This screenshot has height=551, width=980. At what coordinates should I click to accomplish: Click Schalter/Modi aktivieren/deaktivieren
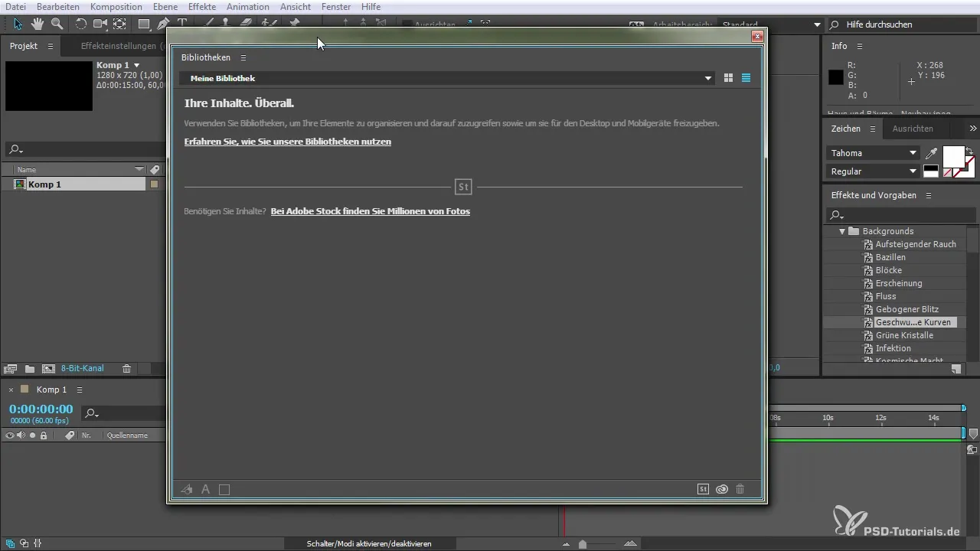[369, 543]
